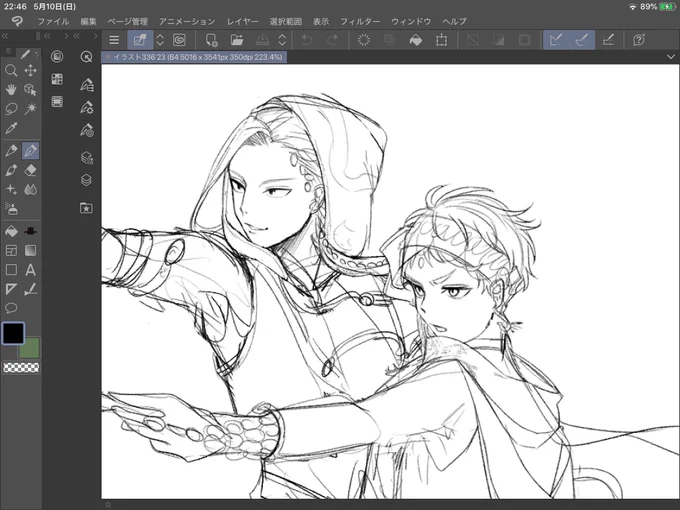Open the Layer Property palette icon

87,157
